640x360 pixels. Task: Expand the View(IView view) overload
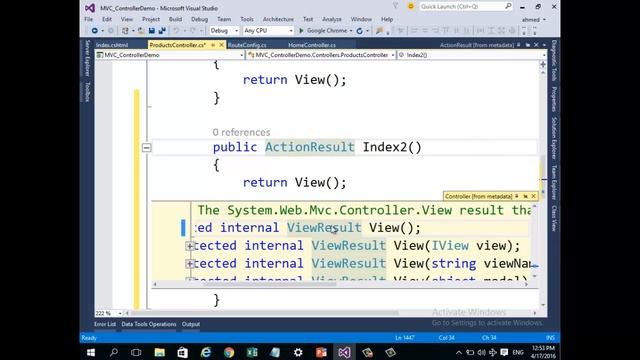189,246
